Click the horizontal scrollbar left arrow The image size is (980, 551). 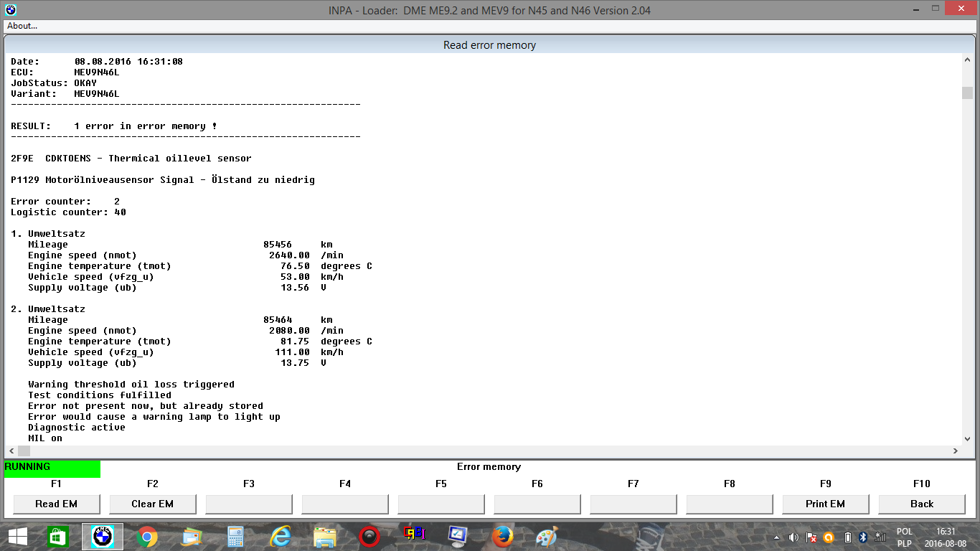(11, 451)
